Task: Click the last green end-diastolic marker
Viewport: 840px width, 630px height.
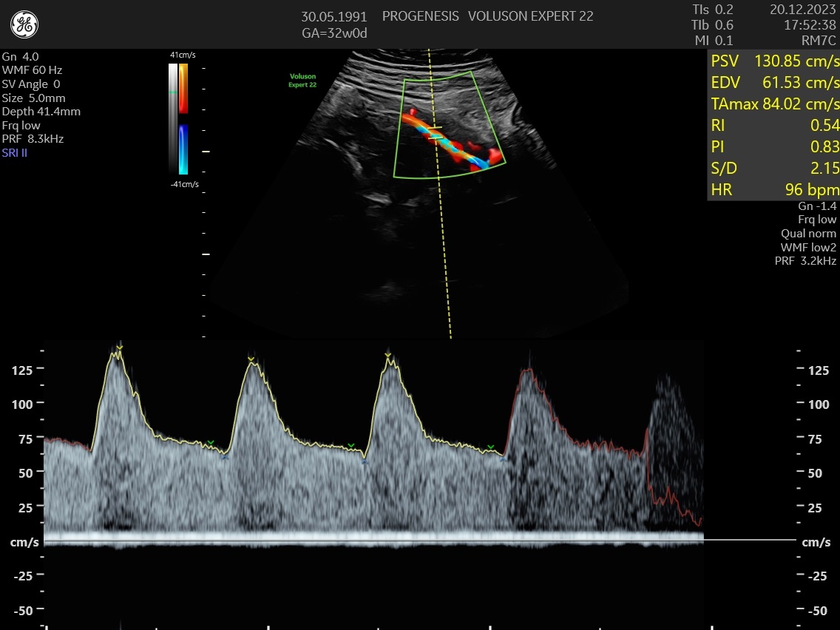Action: point(490,447)
